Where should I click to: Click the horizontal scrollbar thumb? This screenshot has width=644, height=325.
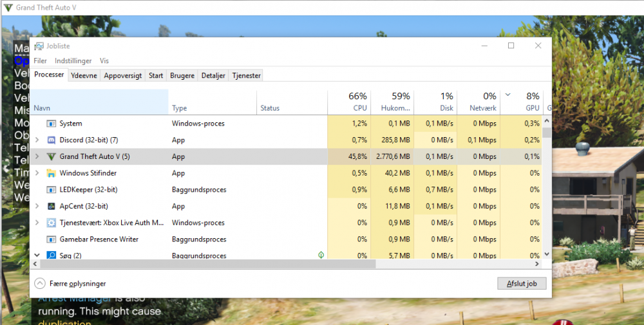208,264
